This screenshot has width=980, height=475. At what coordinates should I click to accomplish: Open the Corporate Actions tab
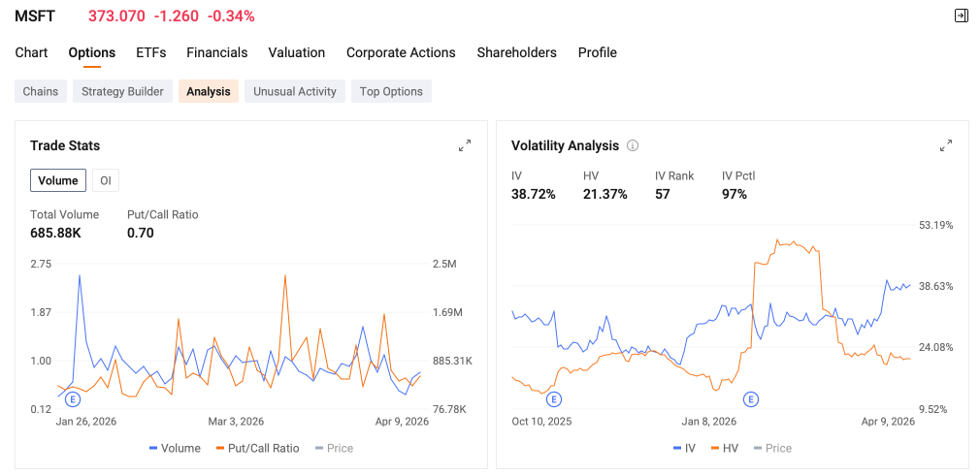(401, 52)
